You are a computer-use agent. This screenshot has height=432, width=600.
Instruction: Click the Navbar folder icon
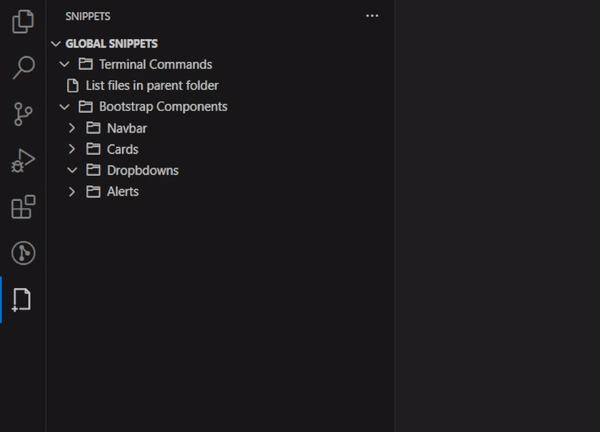point(93,128)
